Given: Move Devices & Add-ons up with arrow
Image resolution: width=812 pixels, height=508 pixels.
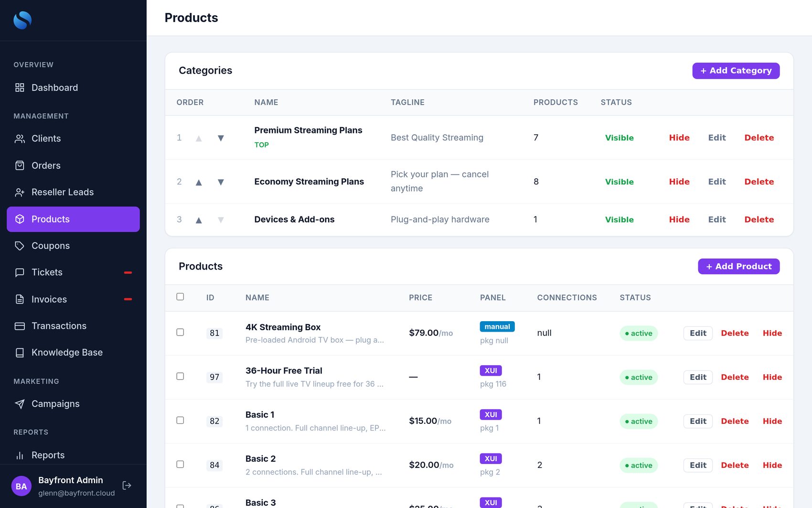Looking at the screenshot, I should [x=199, y=220].
